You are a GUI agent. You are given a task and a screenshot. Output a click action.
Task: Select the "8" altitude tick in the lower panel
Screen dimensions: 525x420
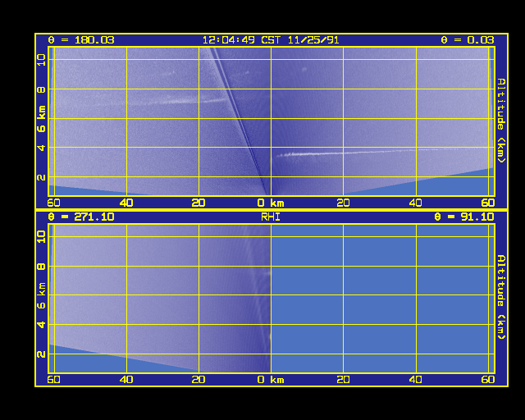(x=42, y=267)
